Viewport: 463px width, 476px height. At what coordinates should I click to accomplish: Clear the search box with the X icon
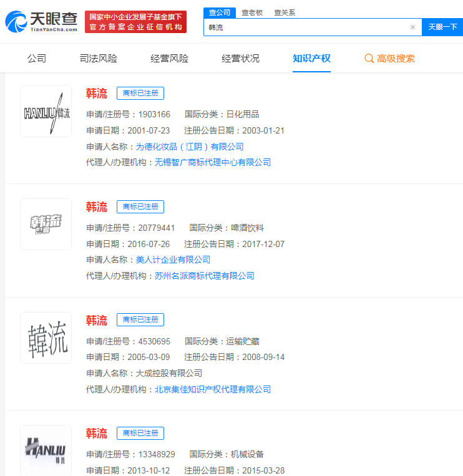[x=412, y=27]
